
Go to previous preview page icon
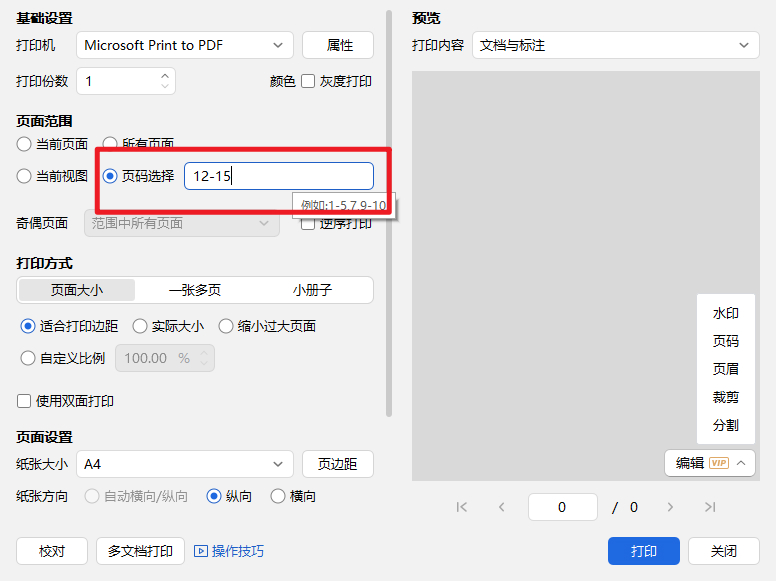(x=501, y=507)
